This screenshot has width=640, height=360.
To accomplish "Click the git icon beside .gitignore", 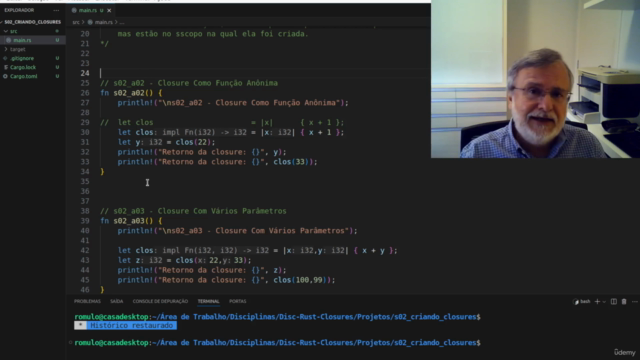I will (x=5, y=58).
